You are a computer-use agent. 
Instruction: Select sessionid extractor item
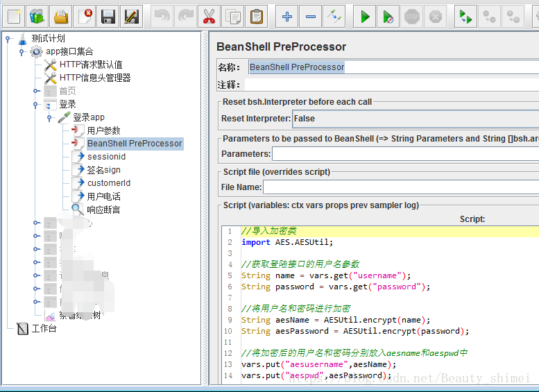(x=107, y=157)
